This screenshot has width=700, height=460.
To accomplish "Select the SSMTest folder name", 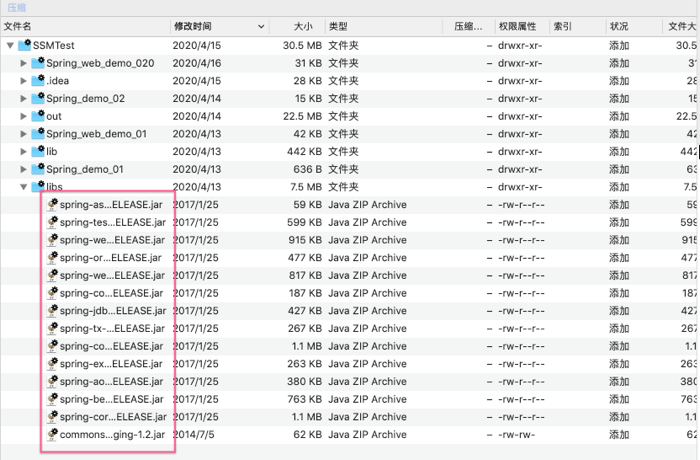I will 54,45.
